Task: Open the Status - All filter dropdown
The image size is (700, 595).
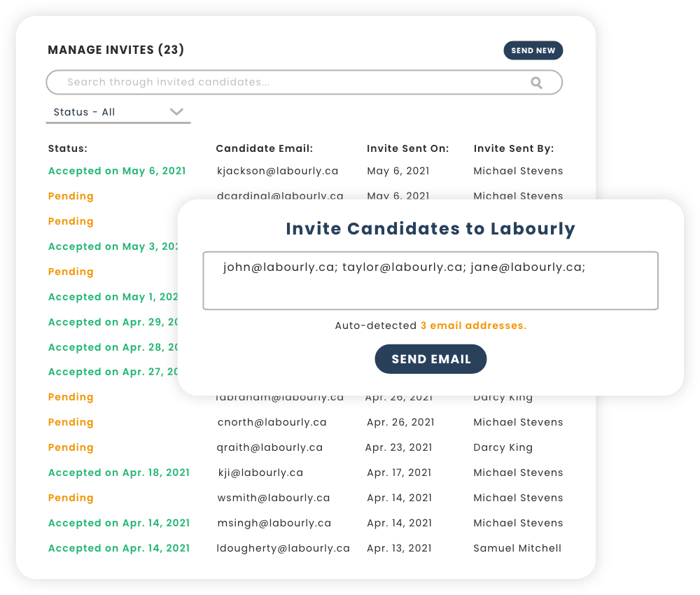Action: 118,112
